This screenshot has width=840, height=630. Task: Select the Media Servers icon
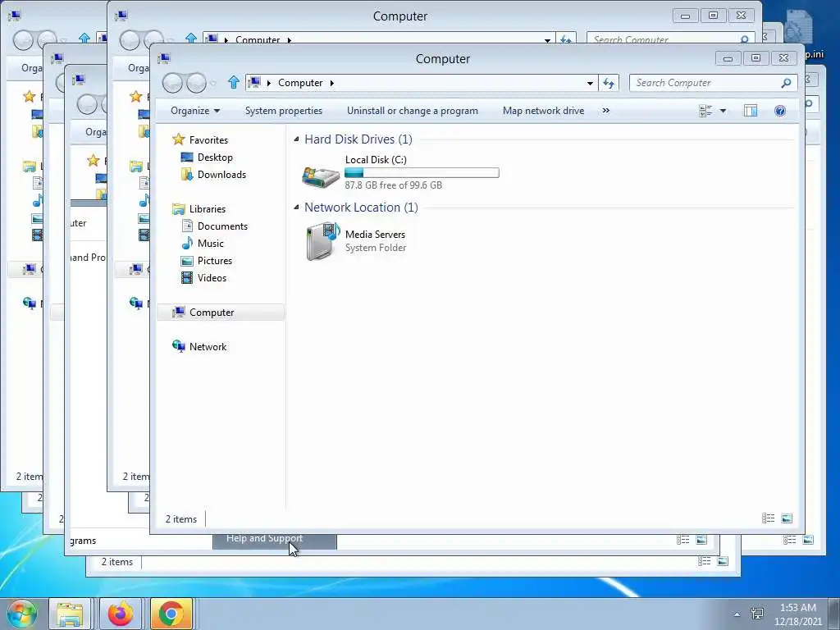(323, 241)
